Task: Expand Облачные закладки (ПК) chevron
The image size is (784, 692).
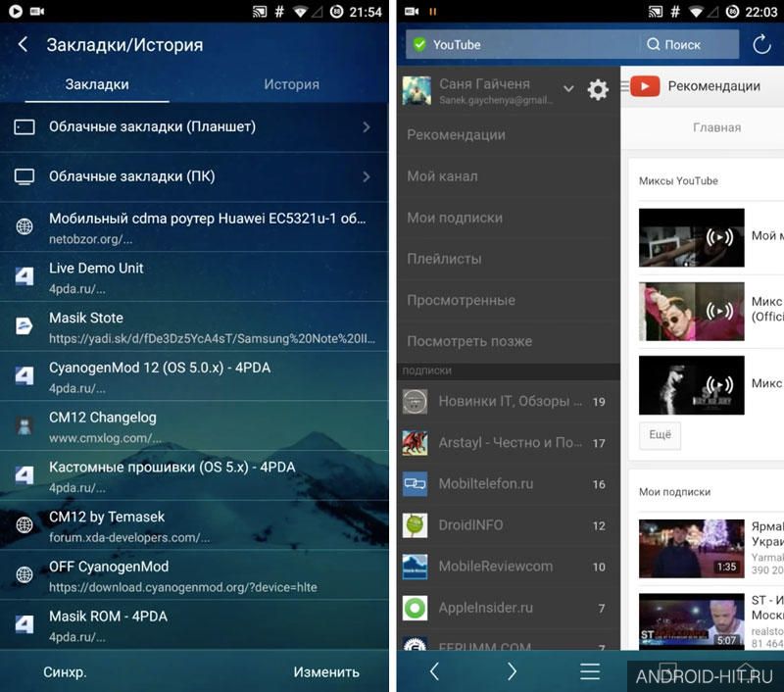Action: pyautogui.click(x=367, y=176)
